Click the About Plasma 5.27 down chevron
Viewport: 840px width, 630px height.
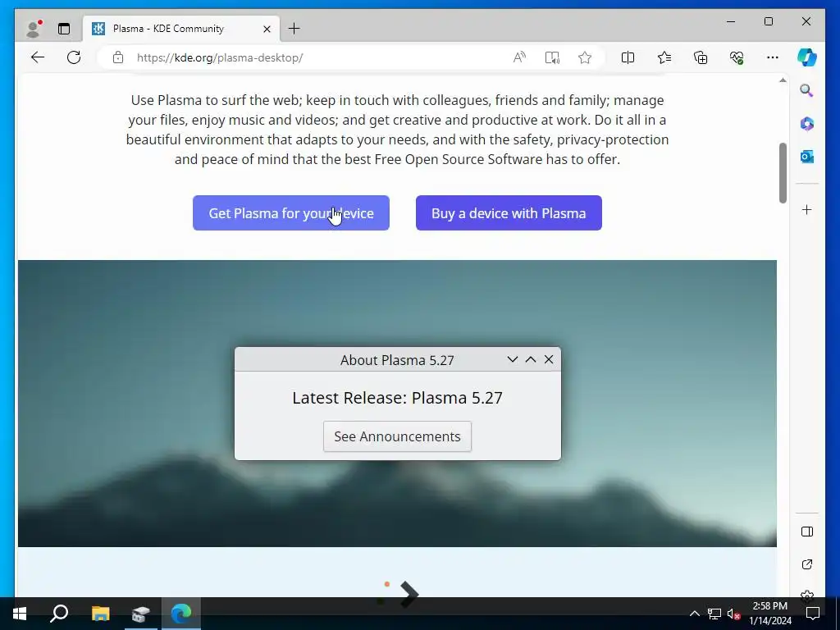512,359
